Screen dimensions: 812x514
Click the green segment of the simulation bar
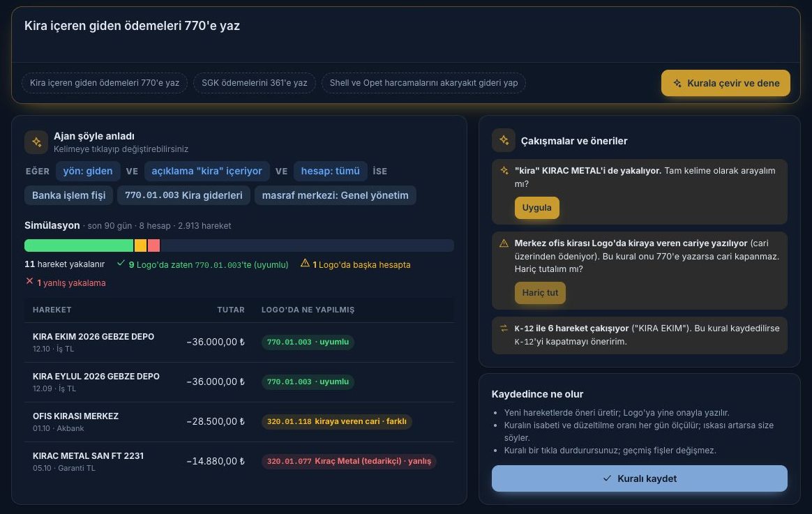tap(79, 245)
